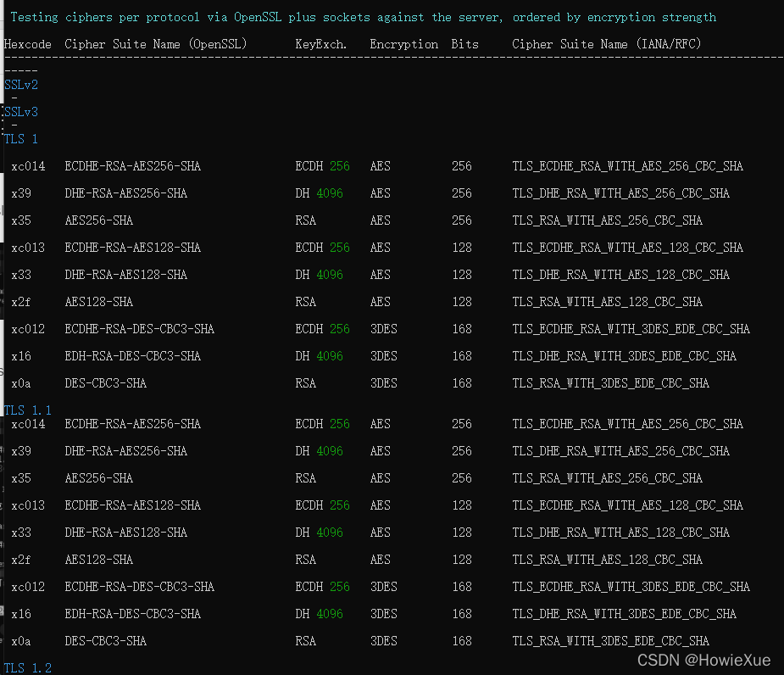Viewport: 784px width, 675px height.
Task: Click TLS_DHE_RSA_WITH_3DES_EDE_CBC_SHA in TLS 1 section
Action: 624,356
